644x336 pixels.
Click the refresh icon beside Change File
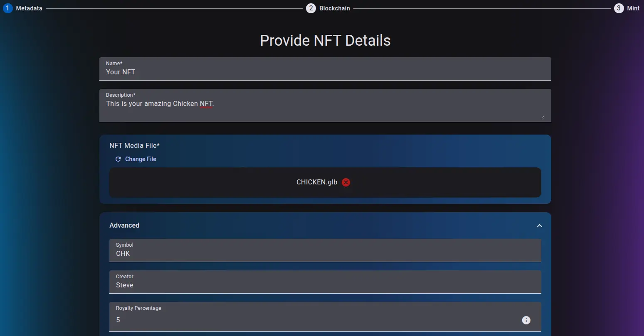118,159
